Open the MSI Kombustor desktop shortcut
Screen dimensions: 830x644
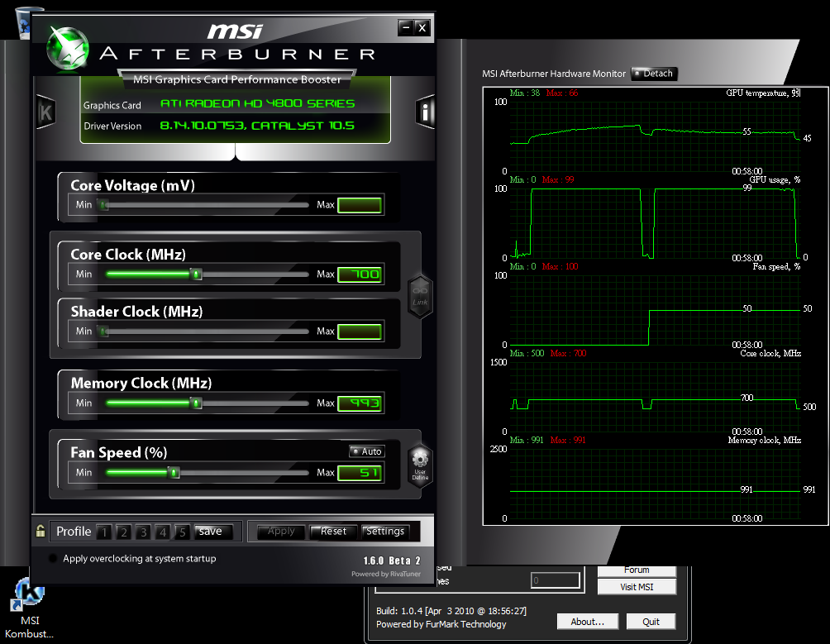[x=30, y=608]
